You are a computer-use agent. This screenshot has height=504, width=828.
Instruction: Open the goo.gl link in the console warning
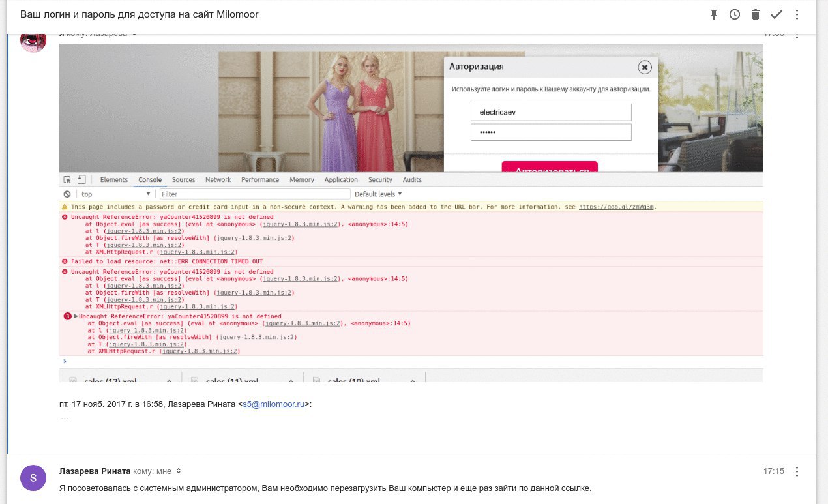click(617, 207)
